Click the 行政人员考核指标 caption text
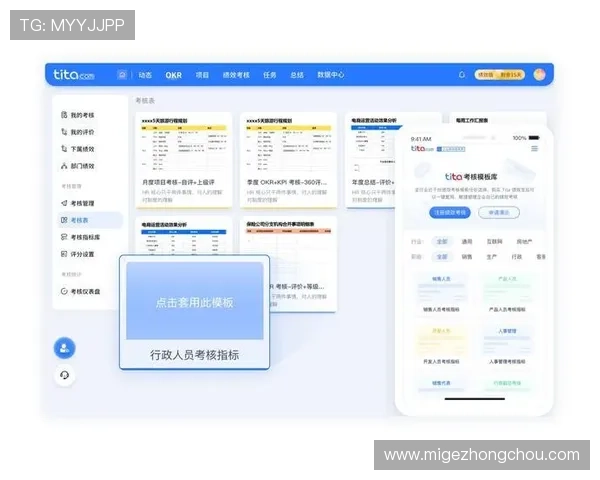Screen dimensions: 600x480 pos(194,355)
